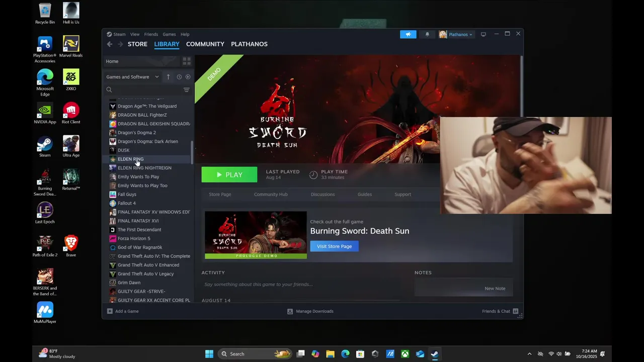Open File Explorer in the taskbar
Viewport: 644px width, 362px height.
pos(330,354)
